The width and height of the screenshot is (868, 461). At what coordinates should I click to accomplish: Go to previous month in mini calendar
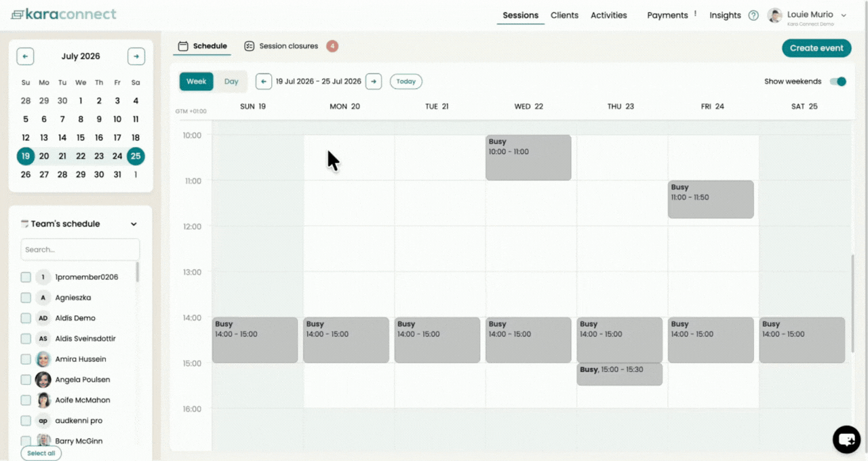click(x=25, y=56)
